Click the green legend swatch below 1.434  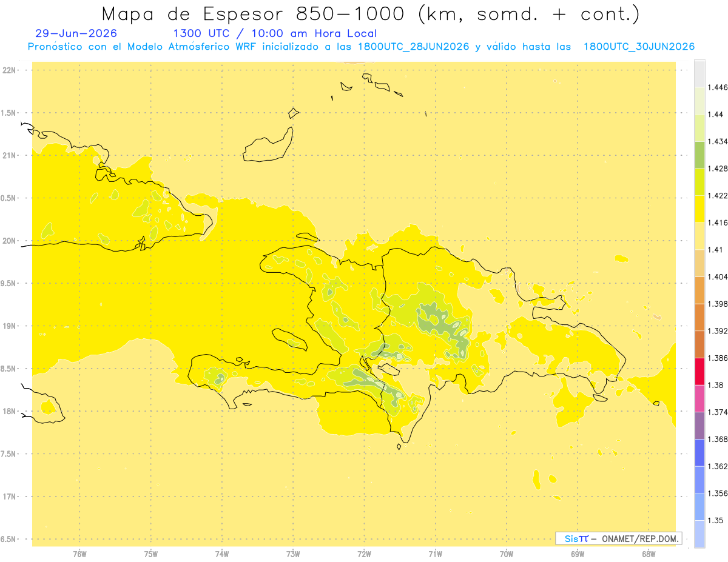click(x=699, y=155)
